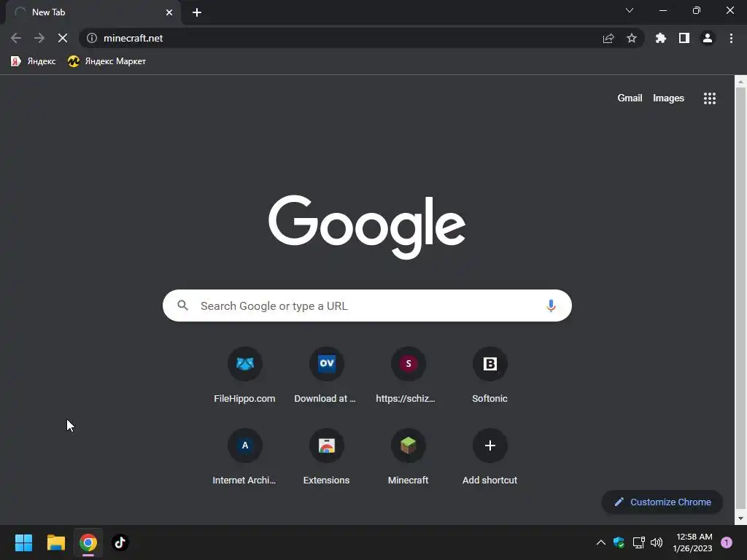Image resolution: width=747 pixels, height=560 pixels.
Task: Click the page vertical scrollbar
Action: [x=740, y=297]
